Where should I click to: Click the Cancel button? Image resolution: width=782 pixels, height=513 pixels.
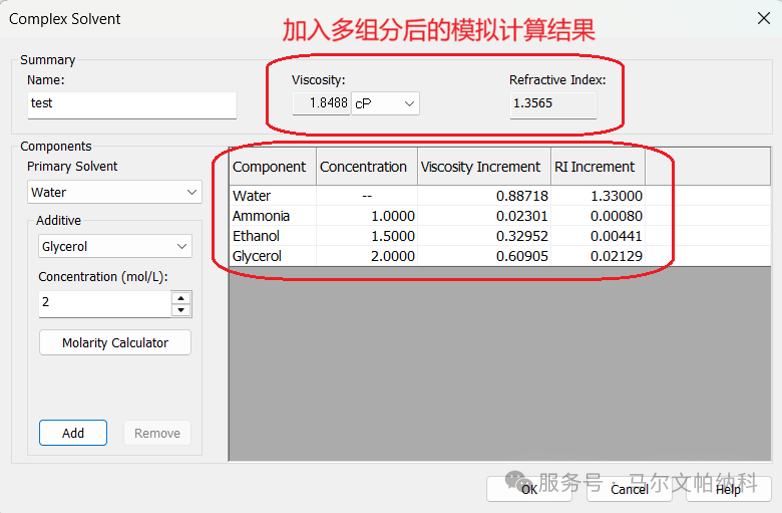629,489
